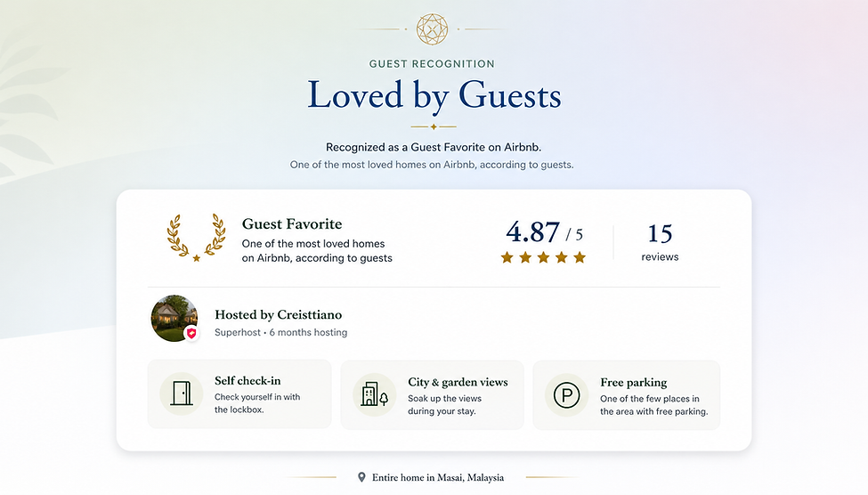The image size is (868, 495).
Task: Click the Guest Favorite heading
Action: 292,223
